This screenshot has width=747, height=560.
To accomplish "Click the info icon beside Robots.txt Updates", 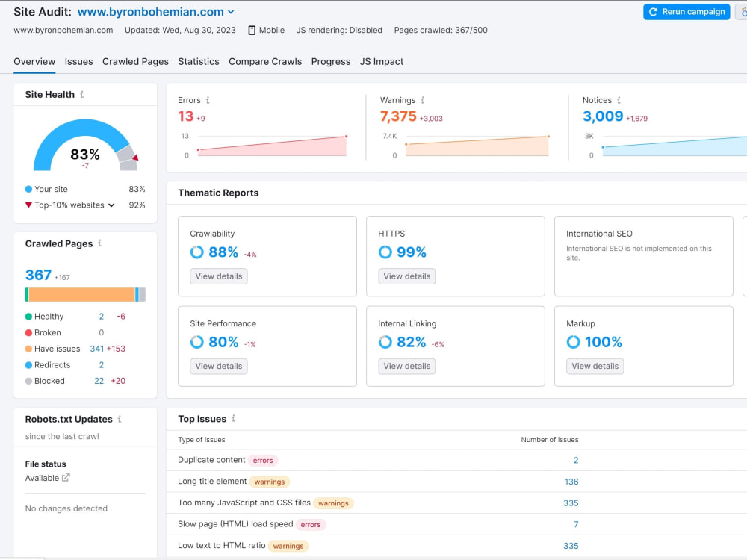I will click(x=120, y=419).
